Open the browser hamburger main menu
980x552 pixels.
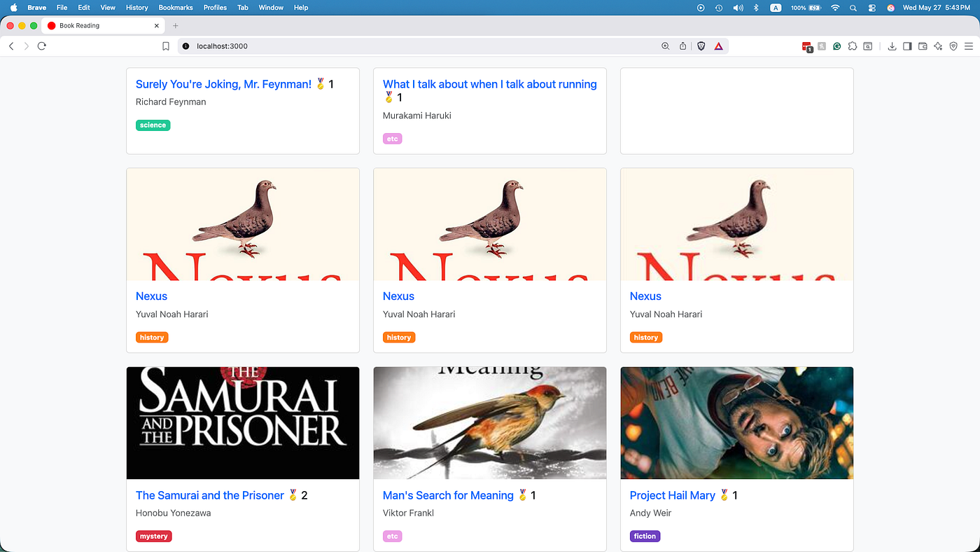(969, 46)
